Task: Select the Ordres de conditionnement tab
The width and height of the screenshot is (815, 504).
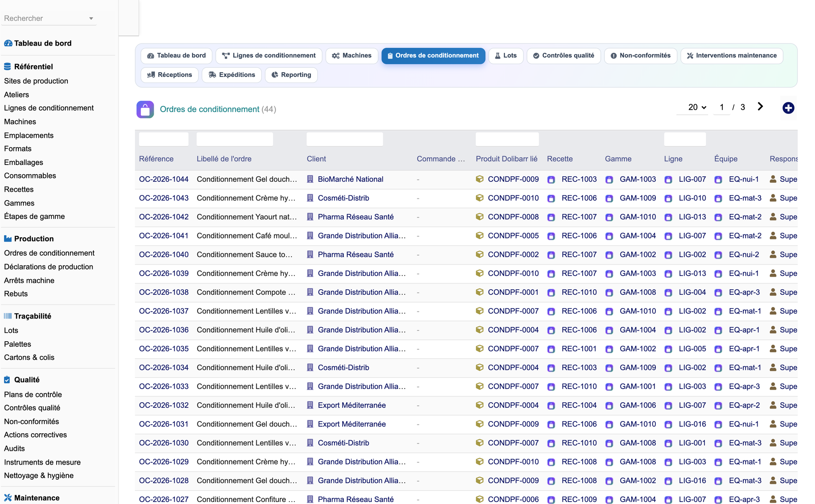Action: 433,56
